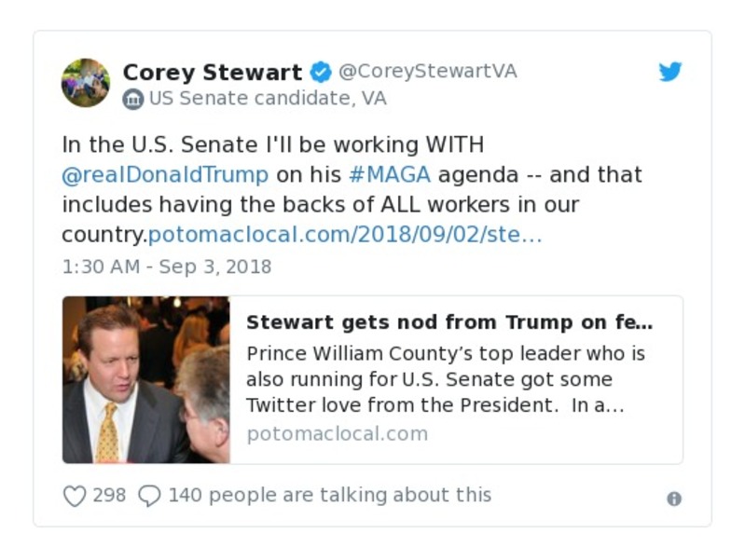
Task: Click the US Senate candidate, VA label
Action: (268, 99)
